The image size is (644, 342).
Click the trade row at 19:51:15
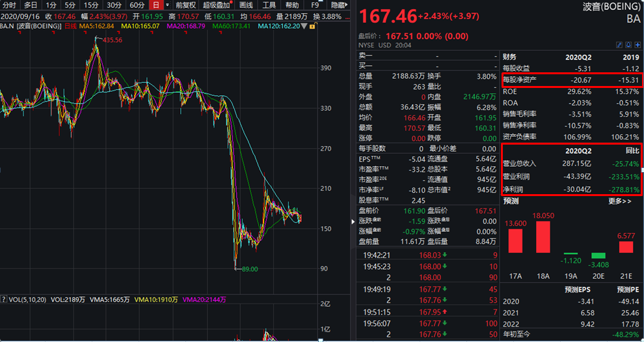coord(427,313)
